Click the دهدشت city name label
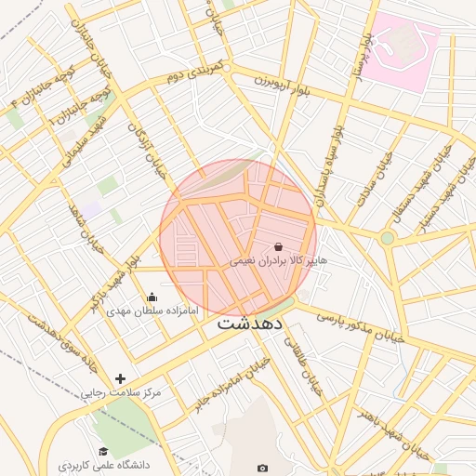The image size is (476, 476). [x=249, y=324]
